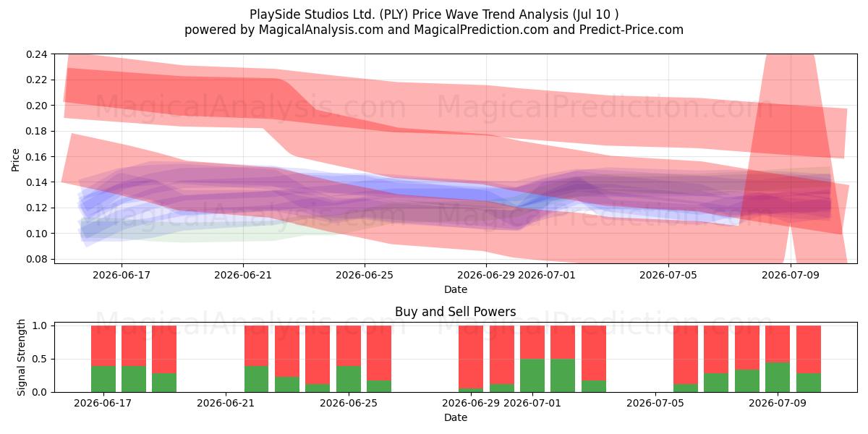Click the 0.18 tick on the price axis
868x434 pixels.
pyautogui.click(x=37, y=131)
